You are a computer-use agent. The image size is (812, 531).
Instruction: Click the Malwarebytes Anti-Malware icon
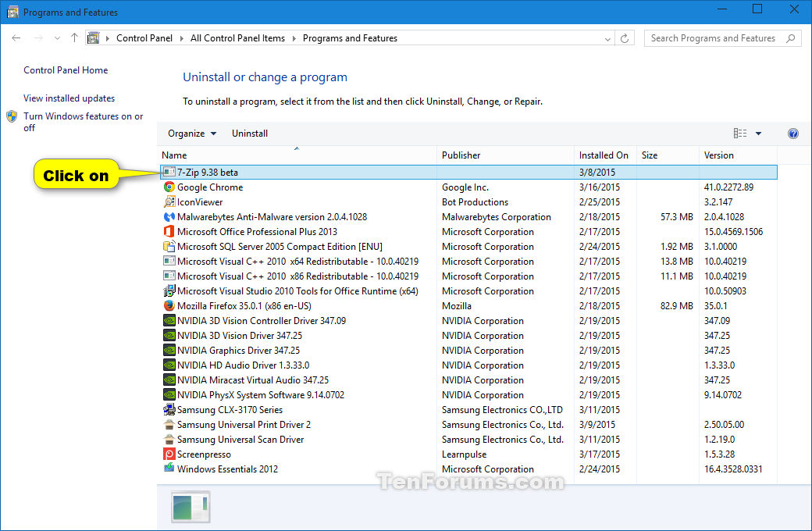(x=169, y=217)
